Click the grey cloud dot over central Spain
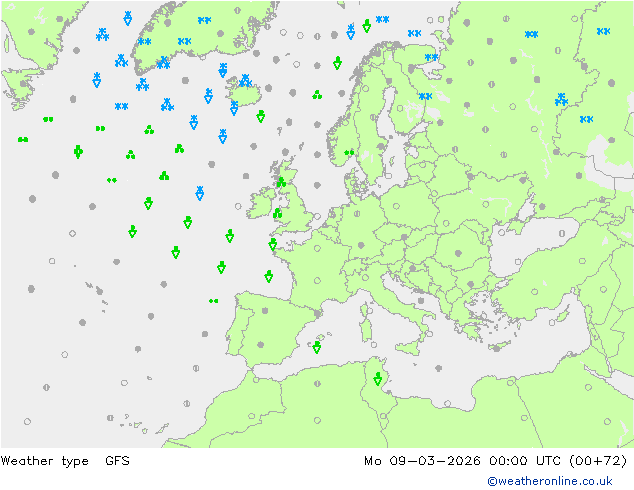This screenshot has width=634, height=490. [x=265, y=310]
